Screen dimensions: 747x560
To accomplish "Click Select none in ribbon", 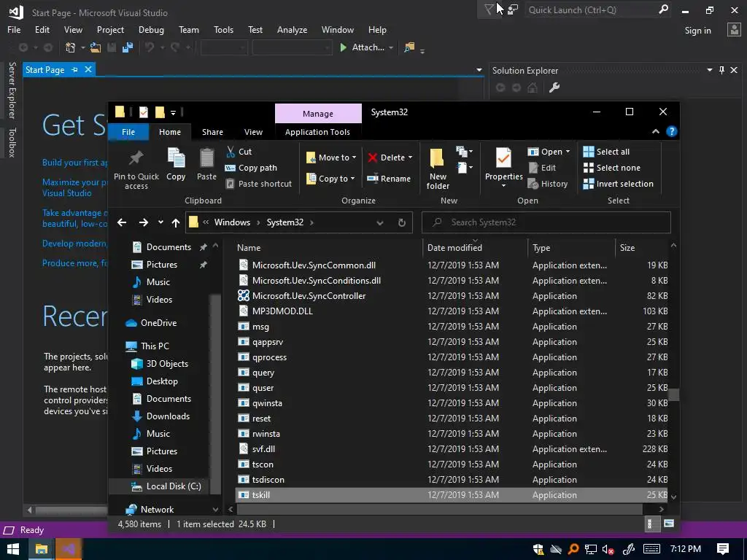I will 612,168.
